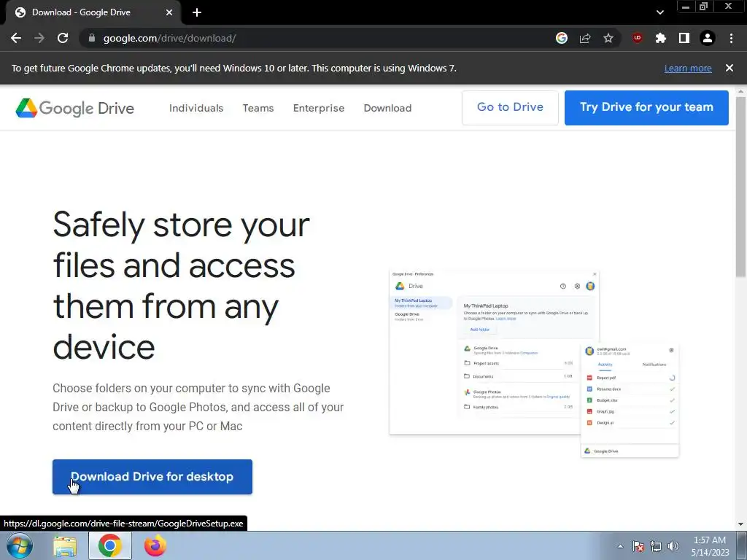This screenshot has height=560, width=747.
Task: Open Chrome three-dot menu
Action: (x=731, y=38)
